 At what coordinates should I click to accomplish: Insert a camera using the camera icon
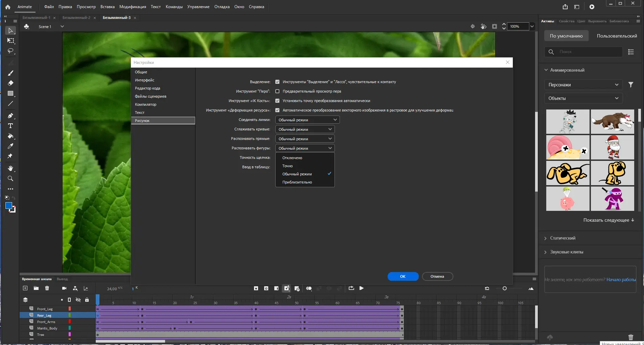(x=64, y=288)
